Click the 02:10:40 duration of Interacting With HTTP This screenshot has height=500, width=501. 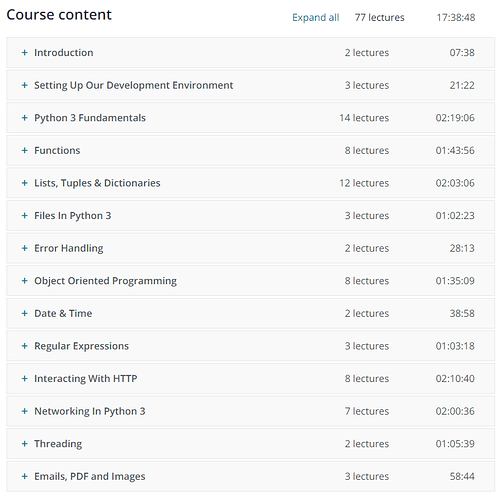(x=455, y=379)
